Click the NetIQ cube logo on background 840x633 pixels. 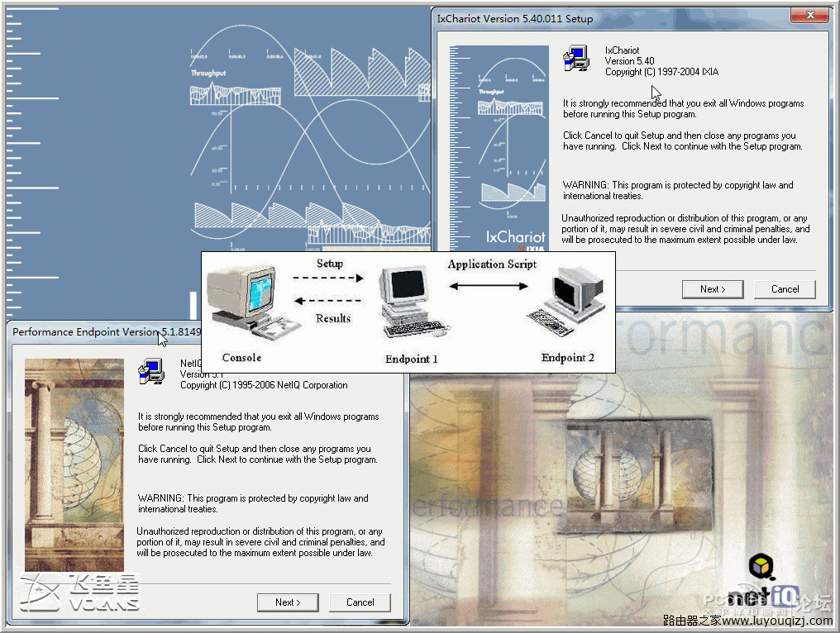point(761,567)
